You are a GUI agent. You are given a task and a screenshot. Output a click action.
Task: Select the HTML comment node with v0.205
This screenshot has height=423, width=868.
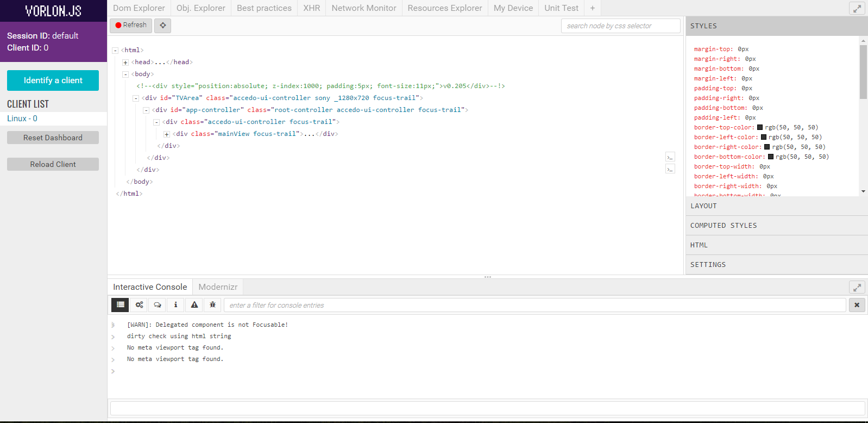point(320,86)
